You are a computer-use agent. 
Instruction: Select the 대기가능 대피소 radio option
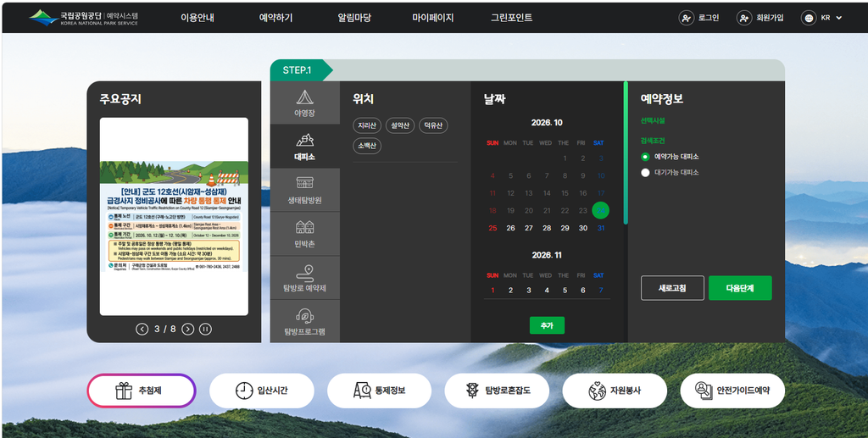[645, 173]
